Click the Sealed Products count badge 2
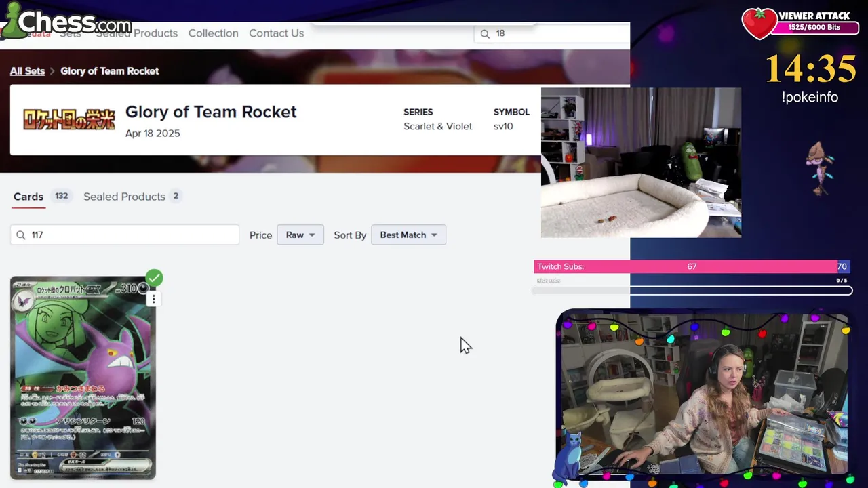This screenshot has width=868, height=488. point(176,196)
